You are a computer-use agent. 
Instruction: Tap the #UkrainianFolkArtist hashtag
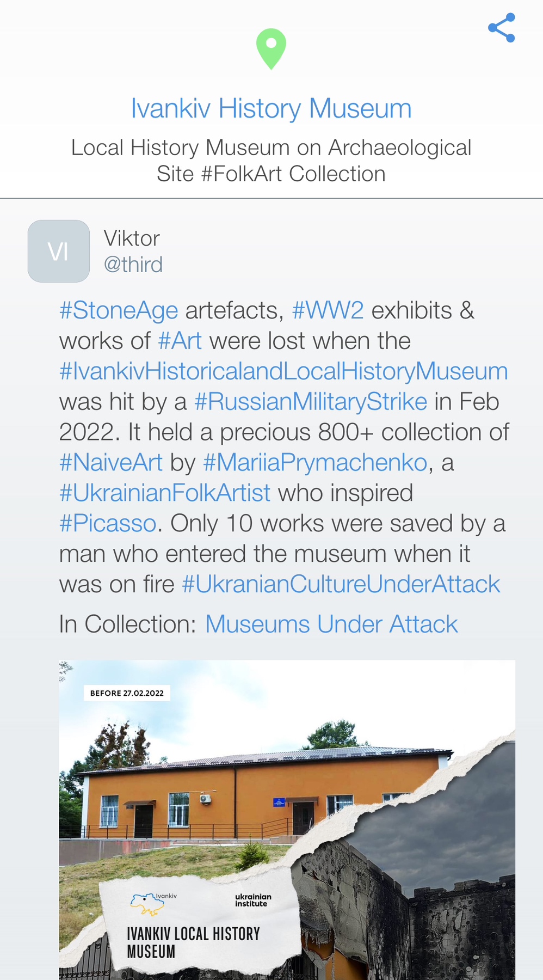(165, 493)
